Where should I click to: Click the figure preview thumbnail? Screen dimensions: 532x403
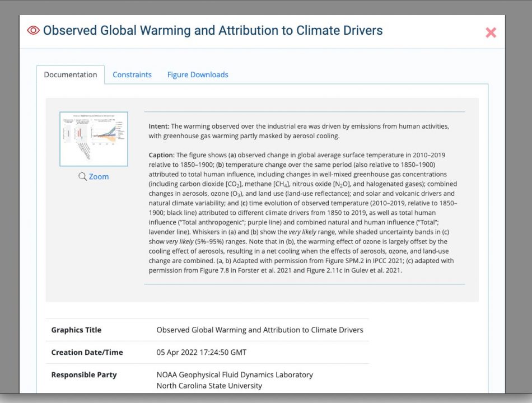coord(94,139)
